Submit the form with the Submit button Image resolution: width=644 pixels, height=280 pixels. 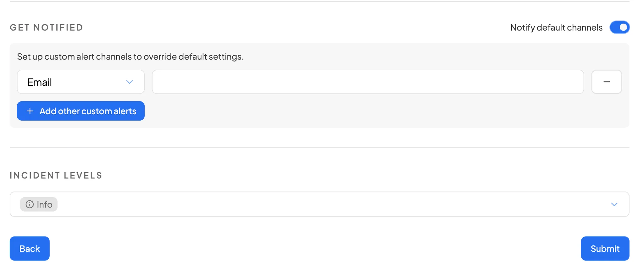pyautogui.click(x=605, y=249)
